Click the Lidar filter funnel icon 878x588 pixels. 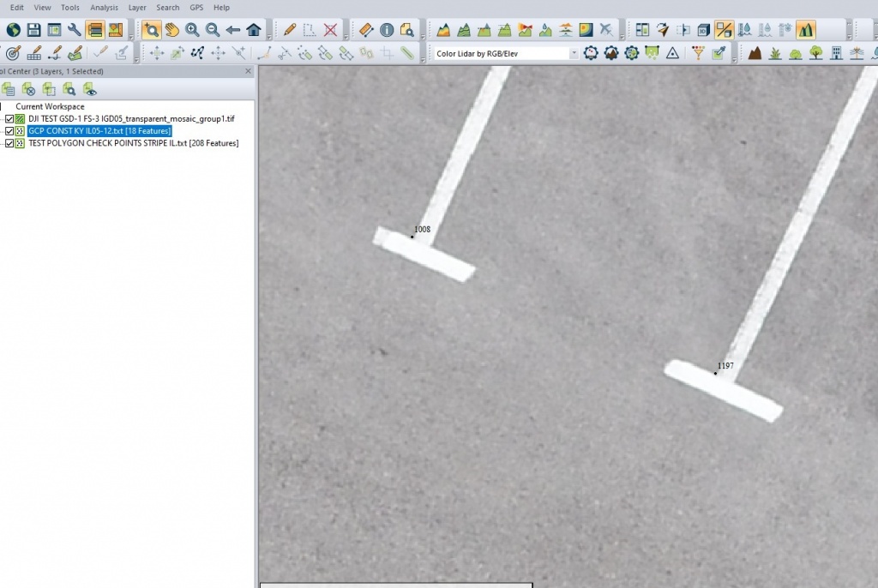click(698, 53)
